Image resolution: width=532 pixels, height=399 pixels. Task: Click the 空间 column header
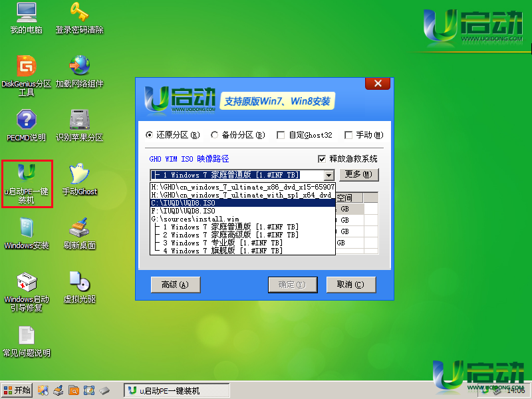pos(350,198)
